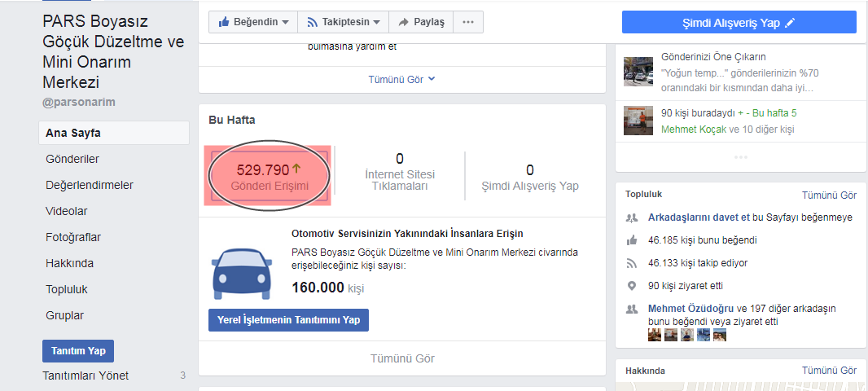The height and width of the screenshot is (391, 868).
Task: Click Arkadaşlarını davet et link
Action: pos(699,217)
